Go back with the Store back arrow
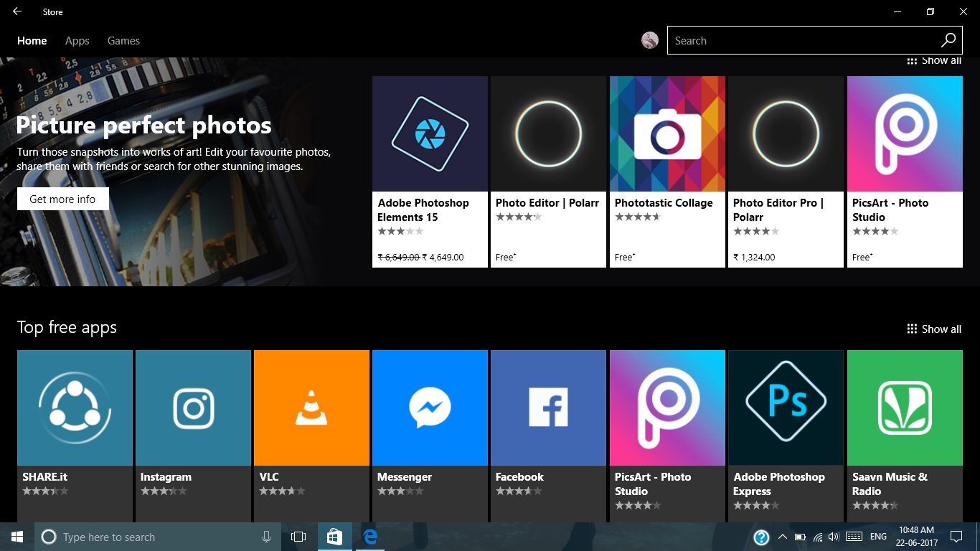980x551 pixels. [x=17, y=11]
